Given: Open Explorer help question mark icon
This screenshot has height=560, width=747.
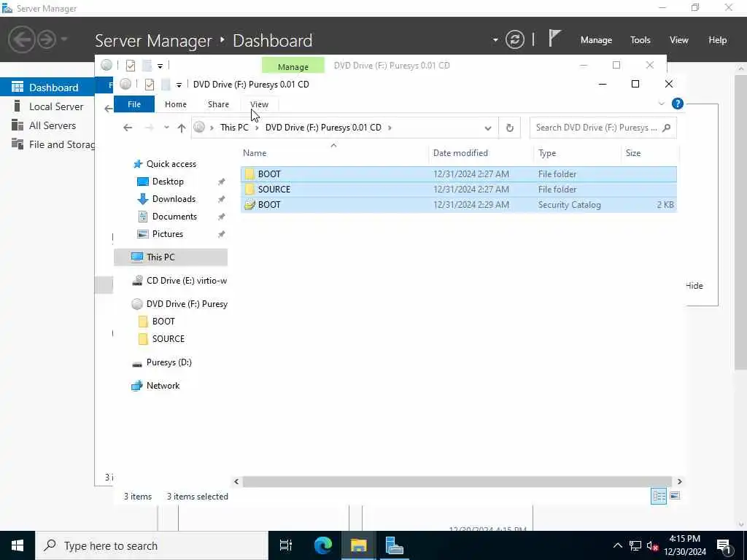Looking at the screenshot, I should pos(677,104).
